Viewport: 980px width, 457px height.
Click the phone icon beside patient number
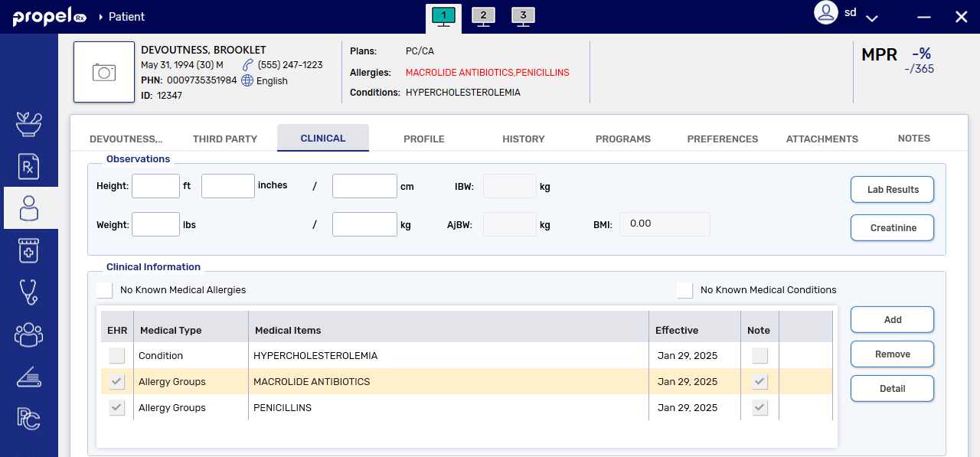(x=248, y=65)
